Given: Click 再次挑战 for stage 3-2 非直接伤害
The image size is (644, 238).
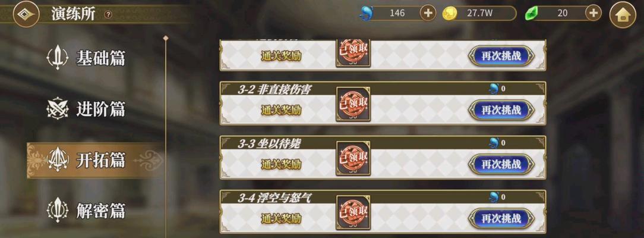Looking at the screenshot, I should (x=501, y=110).
